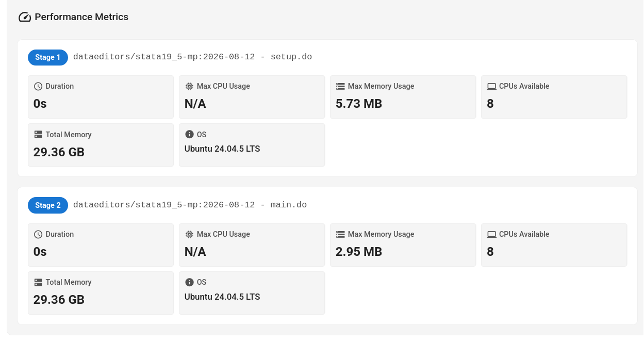The image size is (644, 342).
Task: Click the setup.do image name text
Action: tap(192, 57)
